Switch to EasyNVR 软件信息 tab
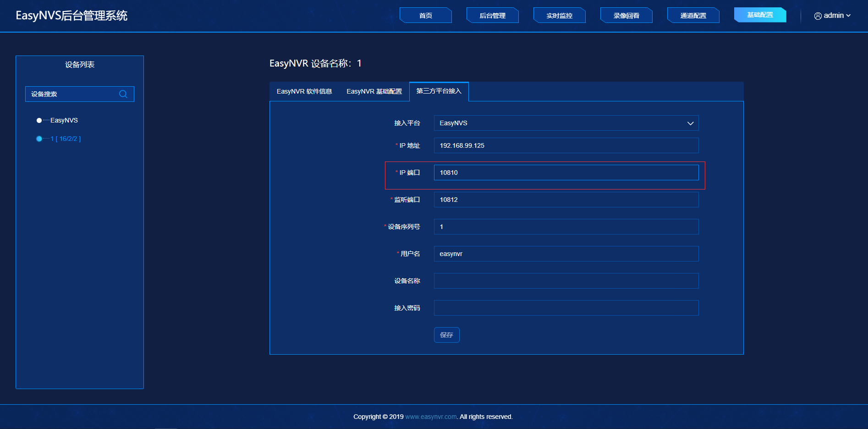The image size is (868, 429). (x=304, y=91)
